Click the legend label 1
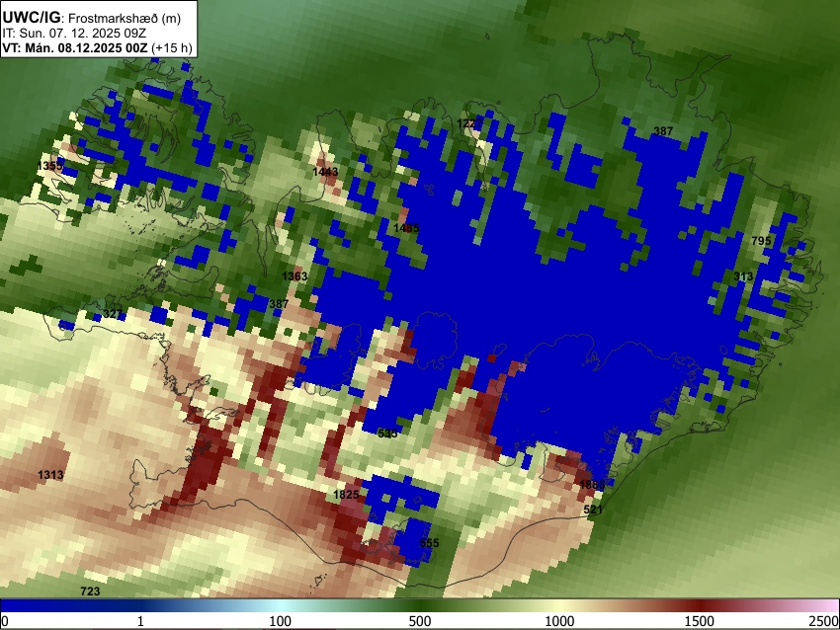 coord(140,621)
